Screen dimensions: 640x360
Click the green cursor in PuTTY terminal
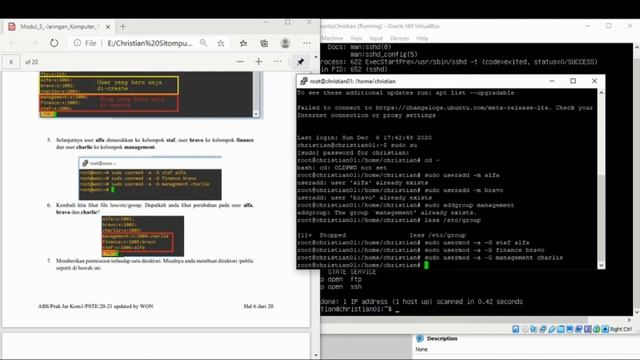pyautogui.click(x=426, y=265)
